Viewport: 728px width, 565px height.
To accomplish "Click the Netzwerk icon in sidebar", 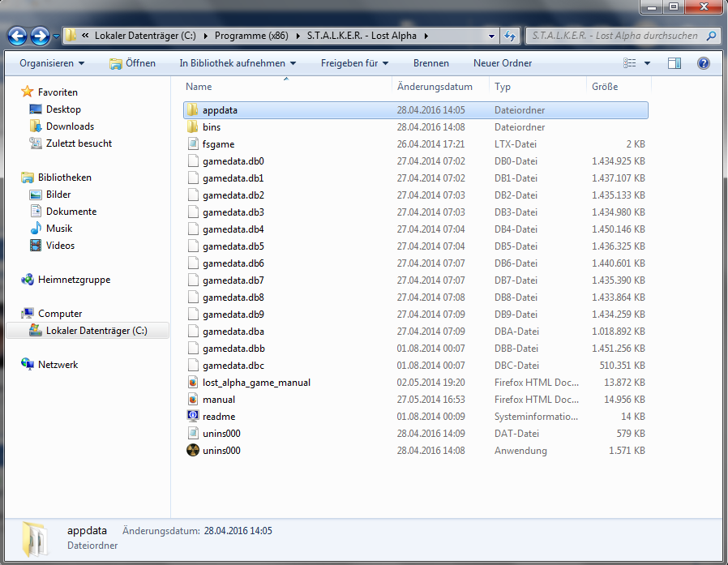I will tap(28, 364).
